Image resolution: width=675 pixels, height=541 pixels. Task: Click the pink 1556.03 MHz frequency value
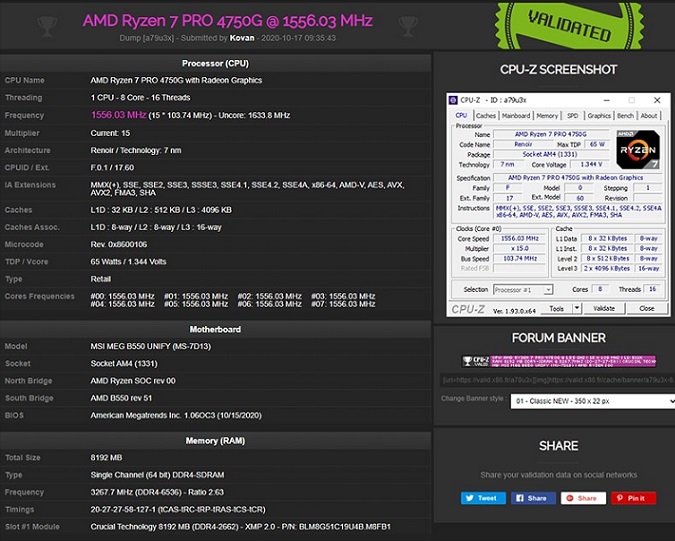coord(118,115)
